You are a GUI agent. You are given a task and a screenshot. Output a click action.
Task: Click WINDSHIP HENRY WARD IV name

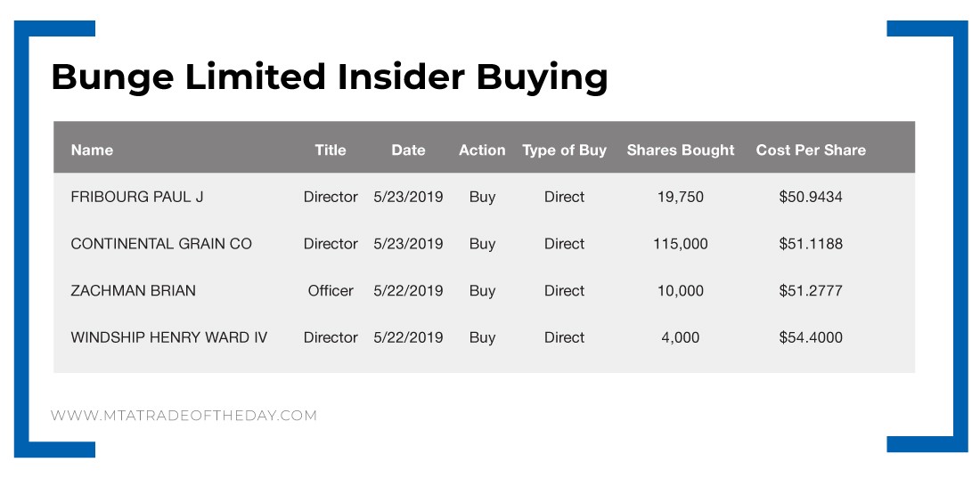[169, 337]
